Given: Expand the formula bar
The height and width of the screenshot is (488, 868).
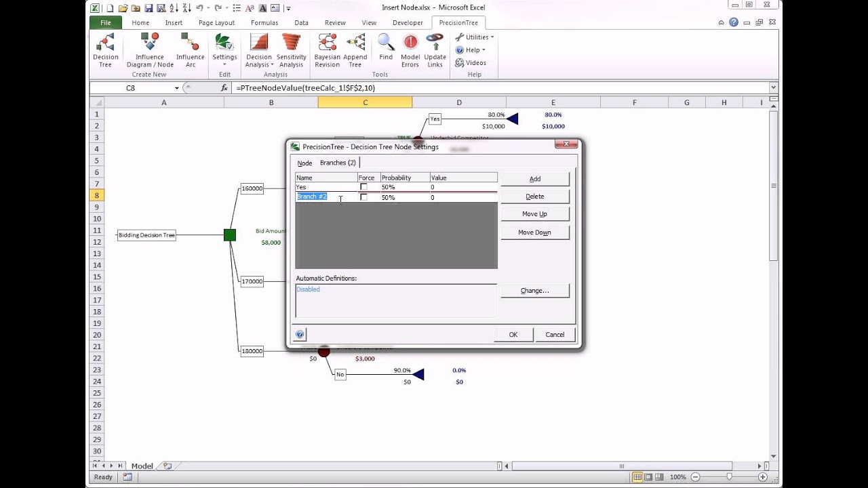Looking at the screenshot, I should pyautogui.click(x=773, y=88).
